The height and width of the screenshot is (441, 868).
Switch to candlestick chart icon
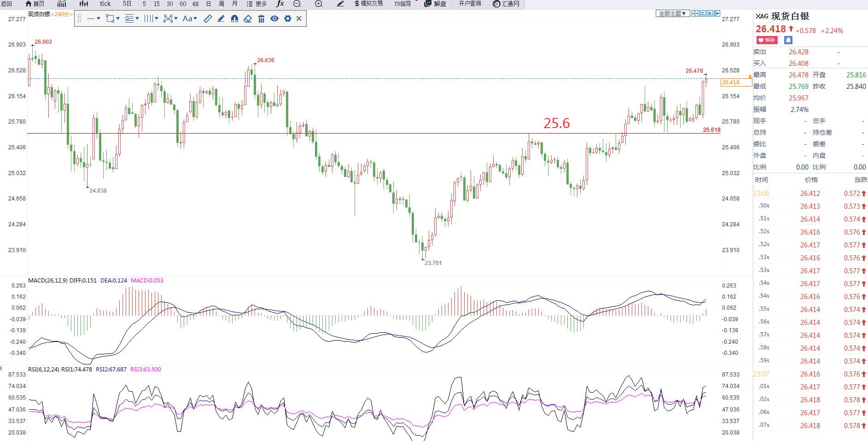coord(83,4)
